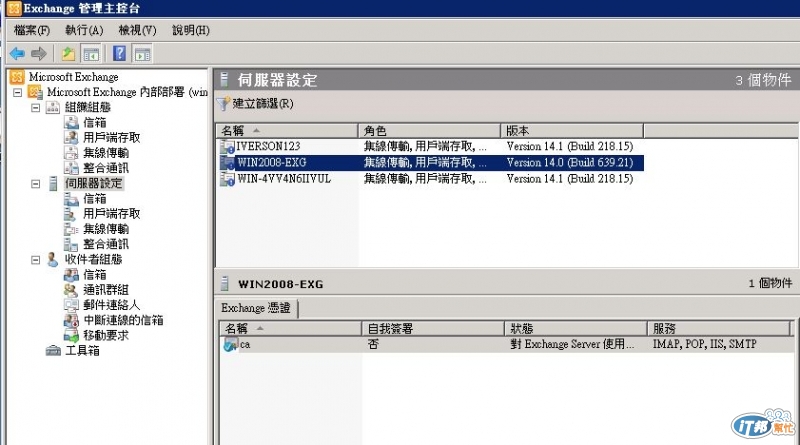Open the Help question mark icon
The image size is (800, 445).
[119, 53]
